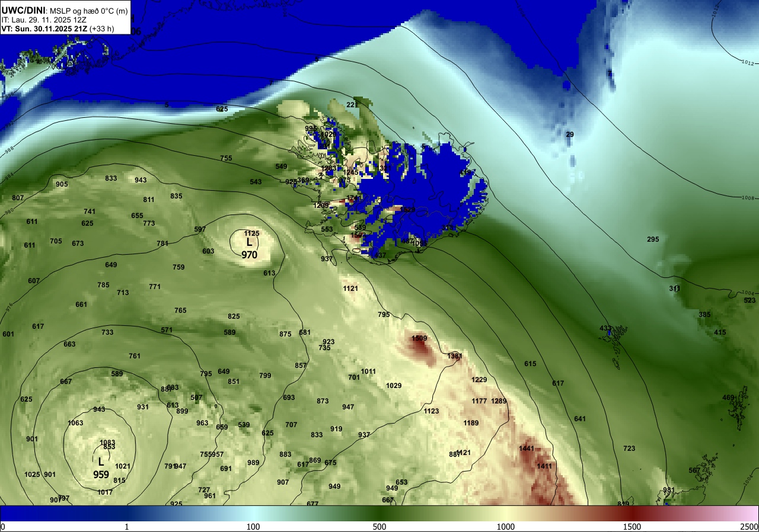Click the 1411 height value
Viewport: 759px width, 532px height.
544,466
